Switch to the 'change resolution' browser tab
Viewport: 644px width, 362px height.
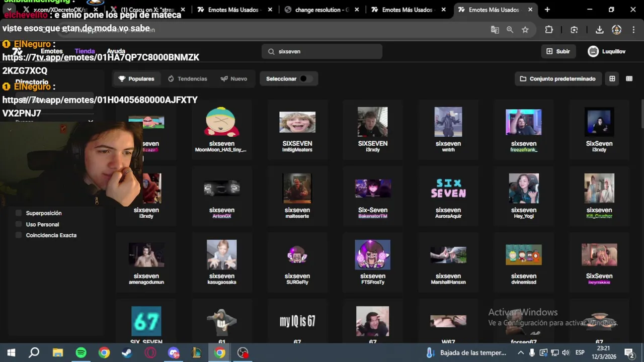click(x=322, y=10)
